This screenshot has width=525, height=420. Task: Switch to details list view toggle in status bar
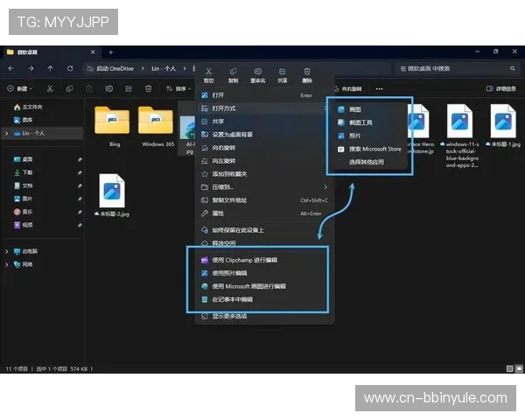point(507,368)
